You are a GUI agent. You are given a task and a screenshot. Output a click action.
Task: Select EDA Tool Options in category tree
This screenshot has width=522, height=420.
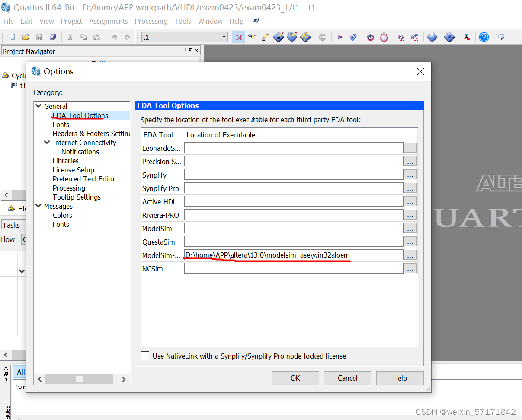pyautogui.click(x=80, y=115)
